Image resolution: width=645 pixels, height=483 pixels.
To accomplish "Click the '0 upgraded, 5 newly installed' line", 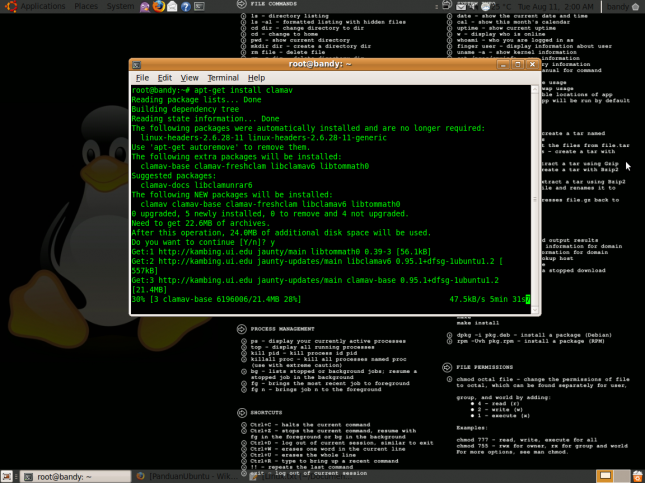I will click(270, 214).
